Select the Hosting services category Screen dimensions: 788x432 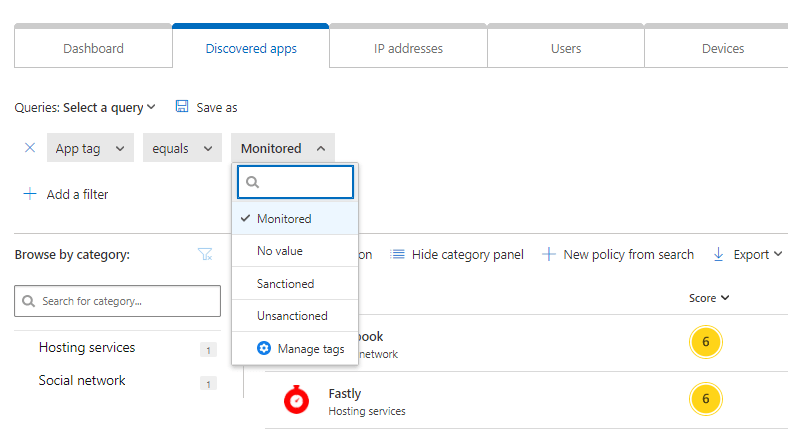tap(87, 348)
